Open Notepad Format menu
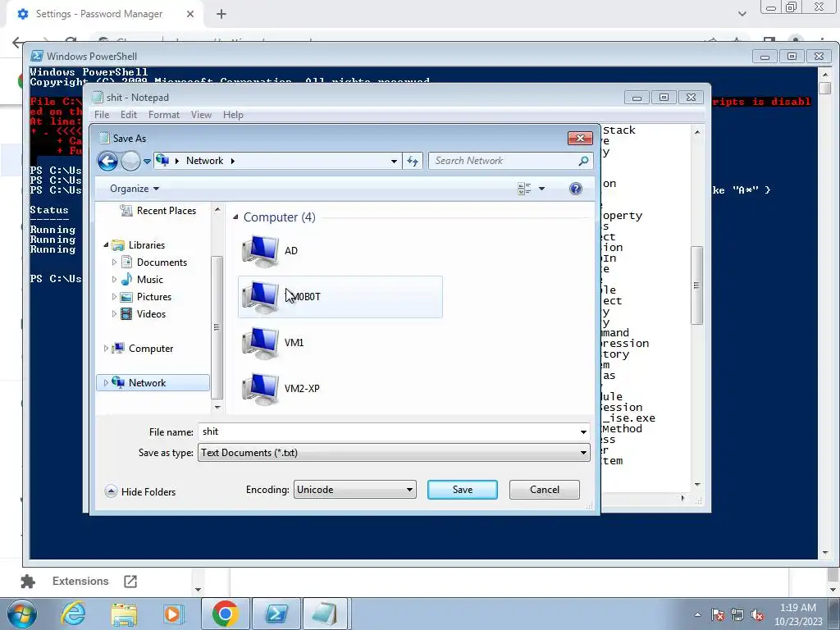 (x=164, y=115)
